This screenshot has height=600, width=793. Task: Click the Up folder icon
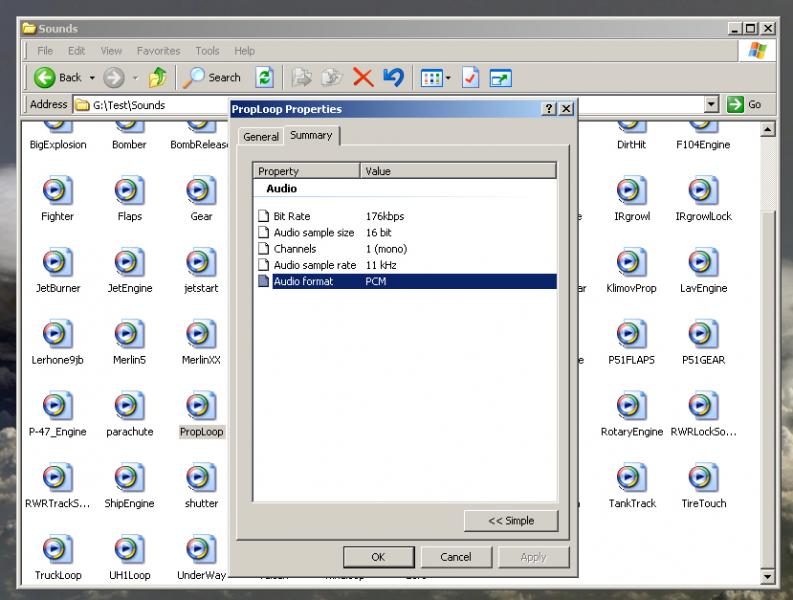157,78
